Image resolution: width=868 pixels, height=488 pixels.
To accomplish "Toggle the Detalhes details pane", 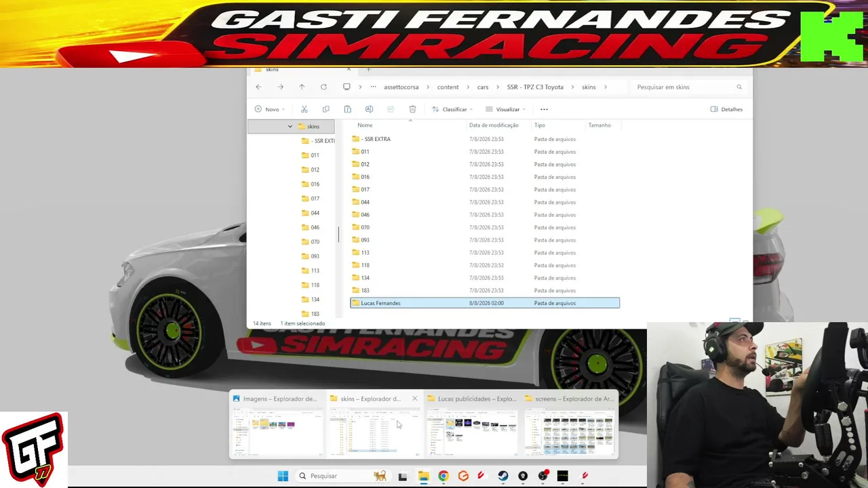I will tap(726, 109).
